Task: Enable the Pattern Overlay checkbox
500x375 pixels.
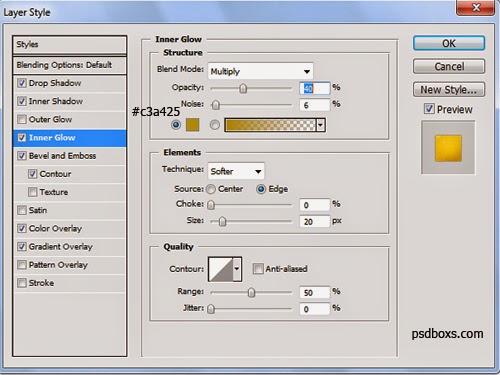Action: 22,265
